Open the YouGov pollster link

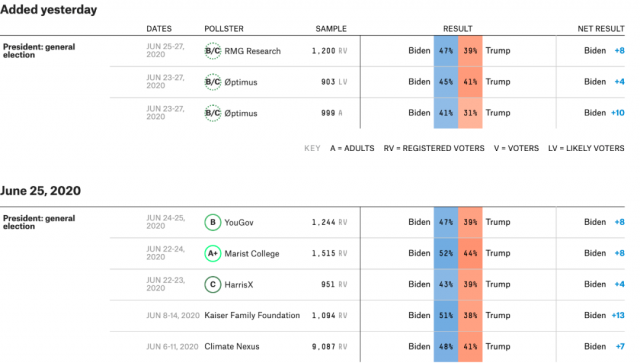coord(239,223)
